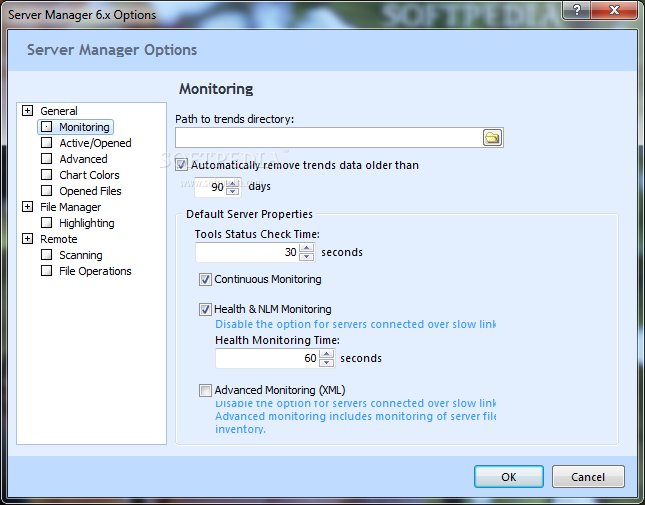
Task: Increase trends retention days spinner up
Action: pyautogui.click(x=232, y=183)
